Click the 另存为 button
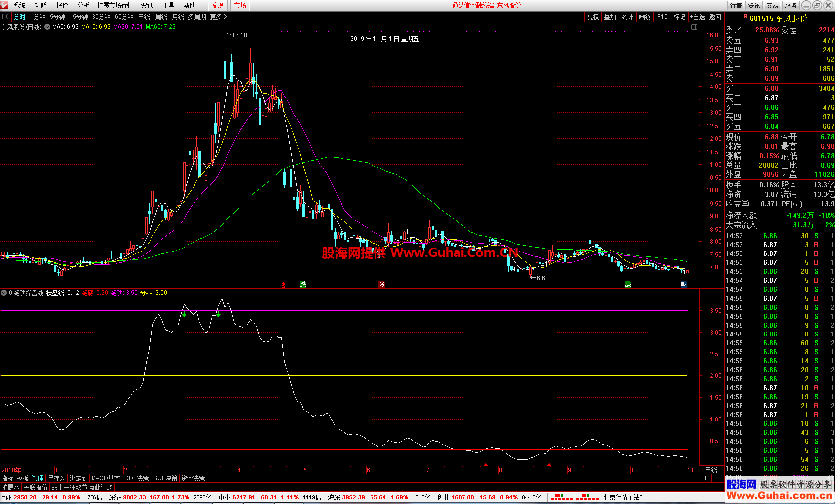This screenshot has height=504, width=835. point(57,478)
